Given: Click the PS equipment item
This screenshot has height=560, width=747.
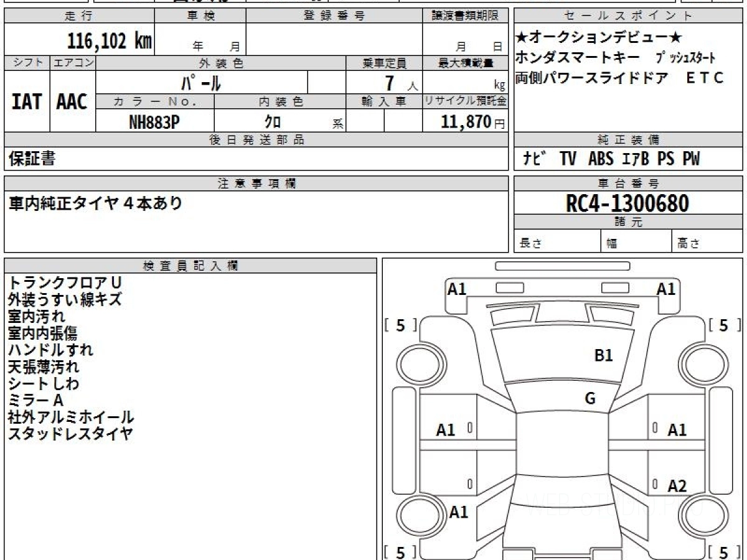Looking at the screenshot, I should 666,159.
